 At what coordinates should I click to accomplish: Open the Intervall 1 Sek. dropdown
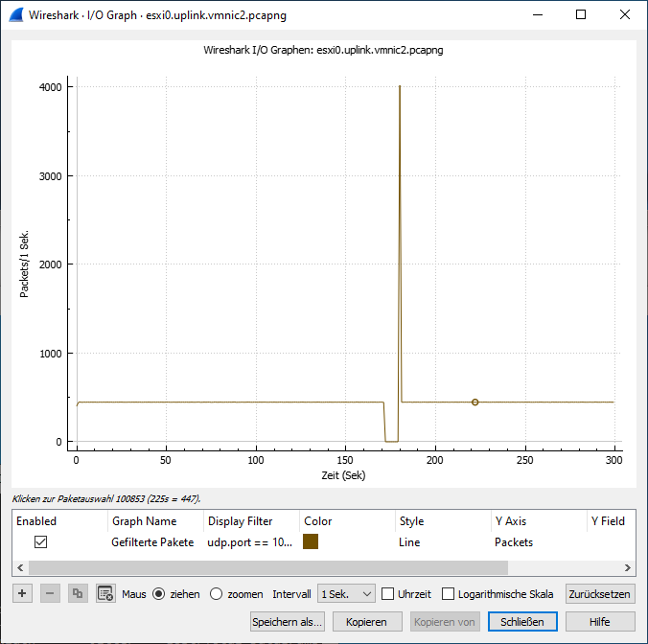point(346,594)
